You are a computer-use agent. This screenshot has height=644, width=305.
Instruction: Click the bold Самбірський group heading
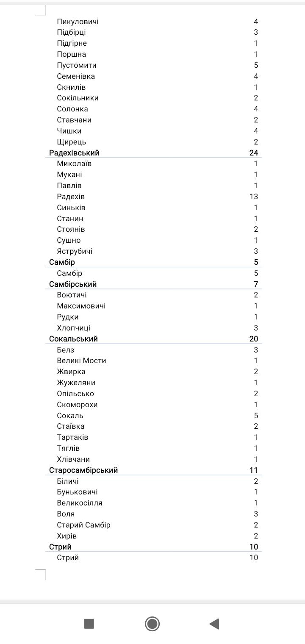coord(73,284)
